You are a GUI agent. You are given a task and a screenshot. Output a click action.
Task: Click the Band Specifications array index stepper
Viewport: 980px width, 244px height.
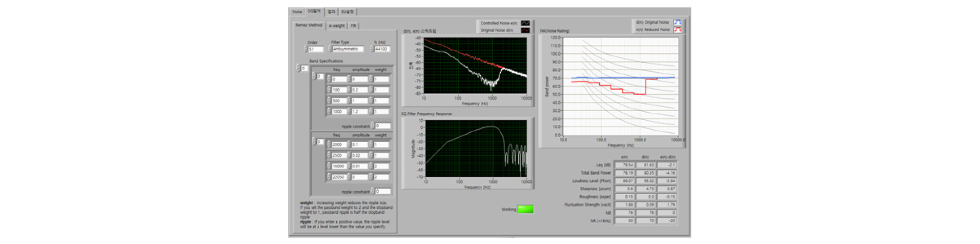coord(298,68)
